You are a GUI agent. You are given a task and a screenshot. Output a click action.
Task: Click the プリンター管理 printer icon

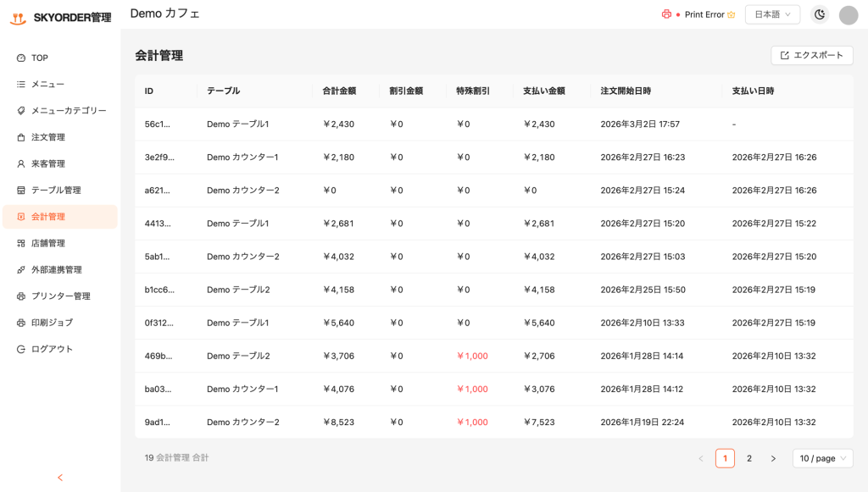21,296
